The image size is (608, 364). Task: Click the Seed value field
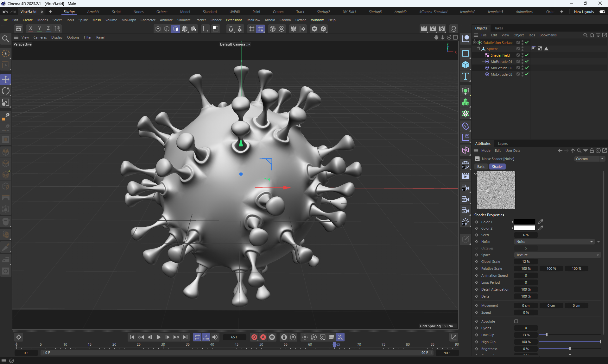coord(526,235)
